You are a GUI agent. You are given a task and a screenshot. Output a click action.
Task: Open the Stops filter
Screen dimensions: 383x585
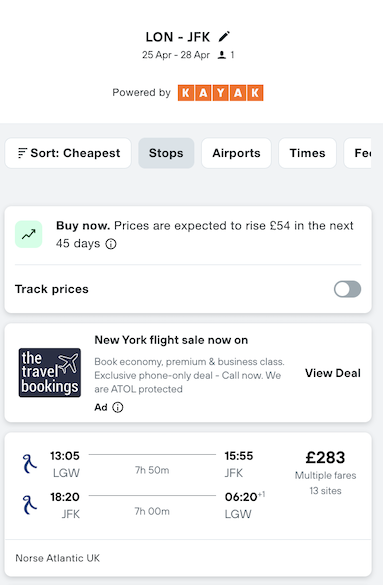coord(166,153)
